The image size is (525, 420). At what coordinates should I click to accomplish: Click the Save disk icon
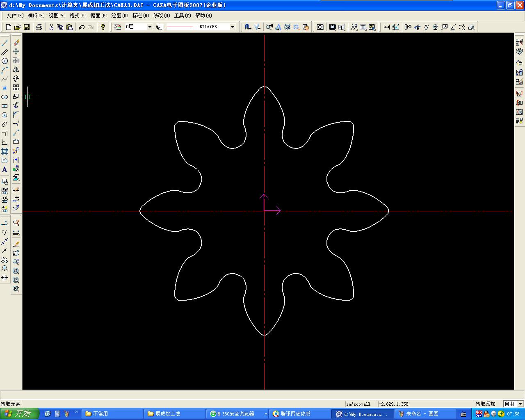point(27,27)
